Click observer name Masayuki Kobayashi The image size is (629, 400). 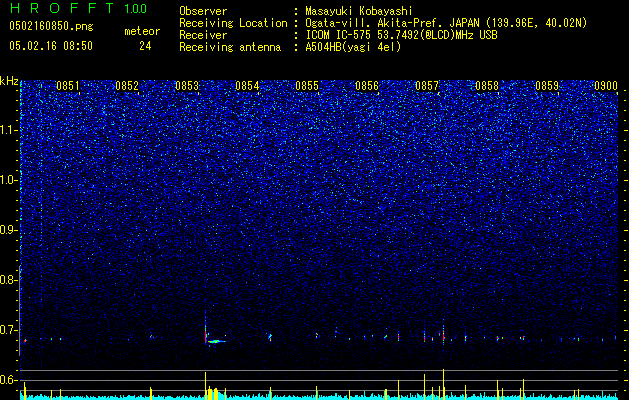[x=359, y=11]
